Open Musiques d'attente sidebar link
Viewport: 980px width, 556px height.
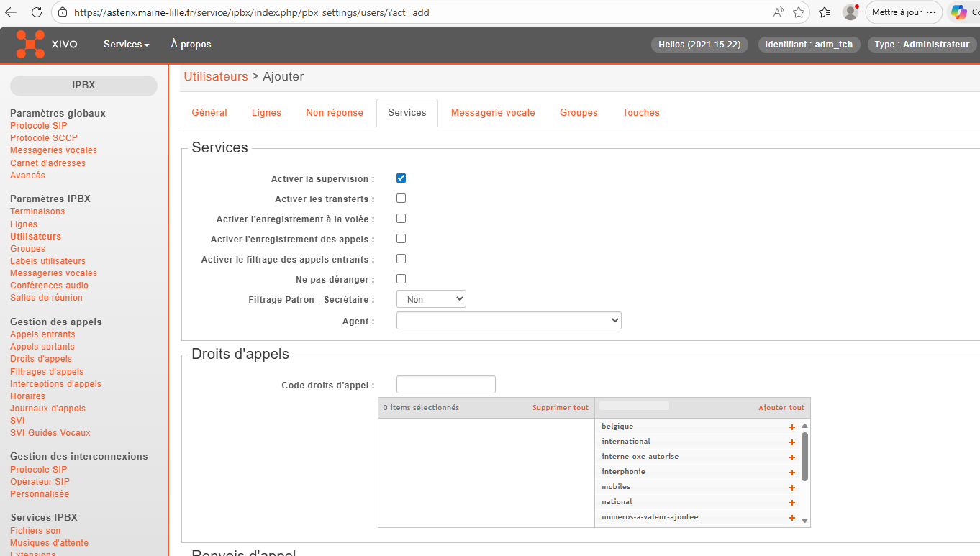point(50,543)
